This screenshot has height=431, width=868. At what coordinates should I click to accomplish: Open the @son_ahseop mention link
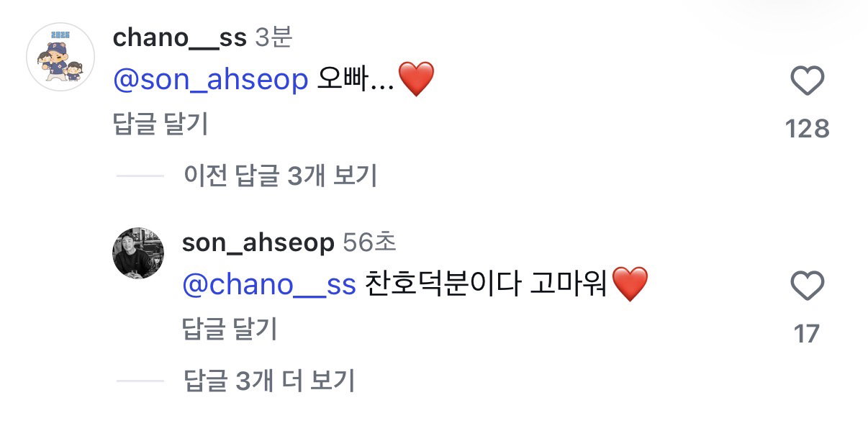(x=211, y=81)
